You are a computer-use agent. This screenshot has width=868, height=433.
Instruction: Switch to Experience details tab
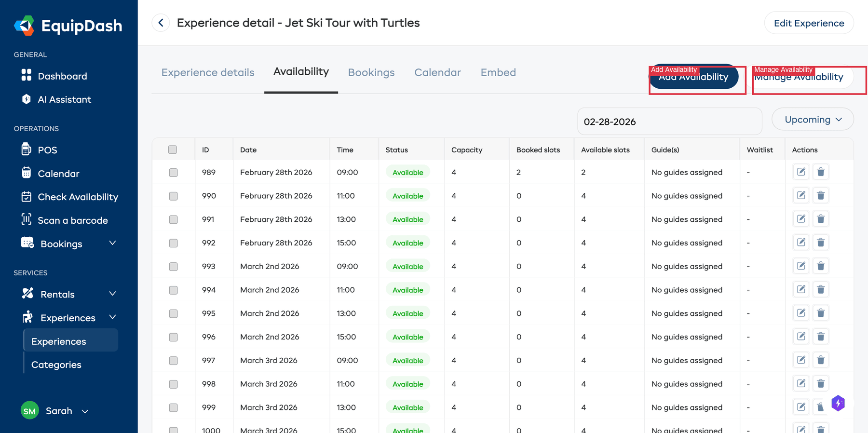[208, 72]
